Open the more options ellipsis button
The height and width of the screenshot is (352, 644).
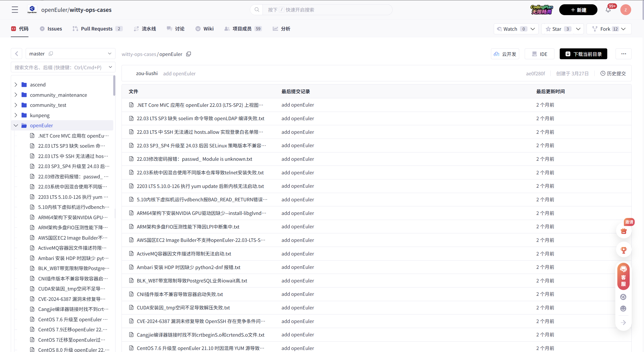tap(623, 54)
